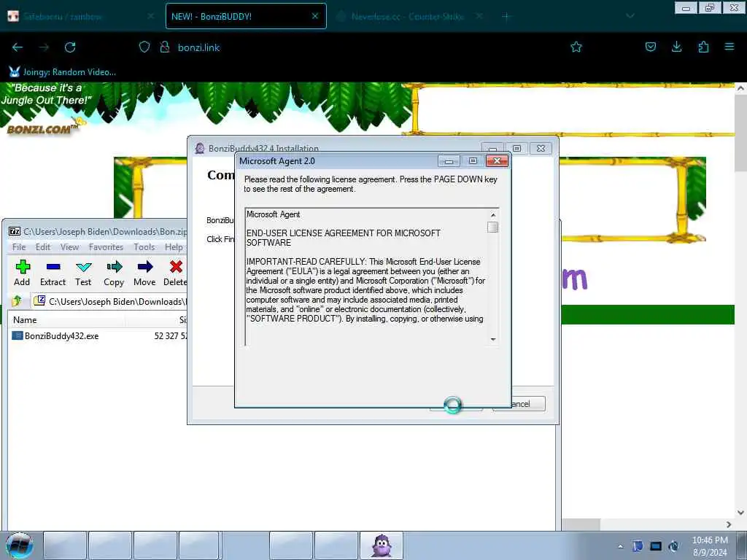Viewport: 747px width, 560px height.
Task: Restore down the browser window
Action: click(x=710, y=7)
